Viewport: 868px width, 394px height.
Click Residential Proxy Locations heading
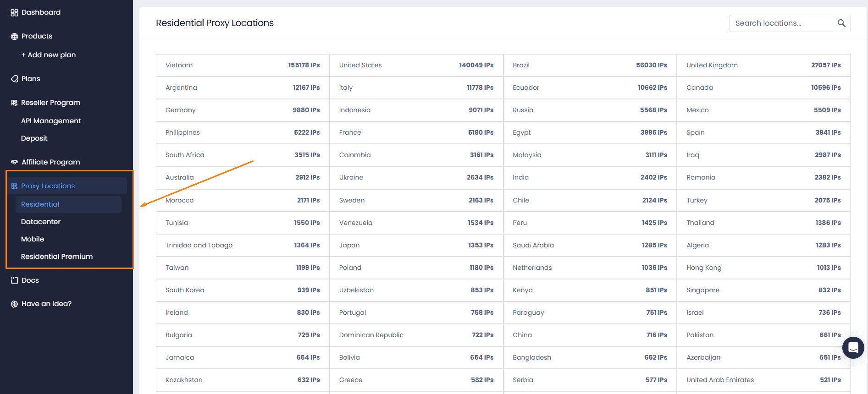click(x=215, y=23)
